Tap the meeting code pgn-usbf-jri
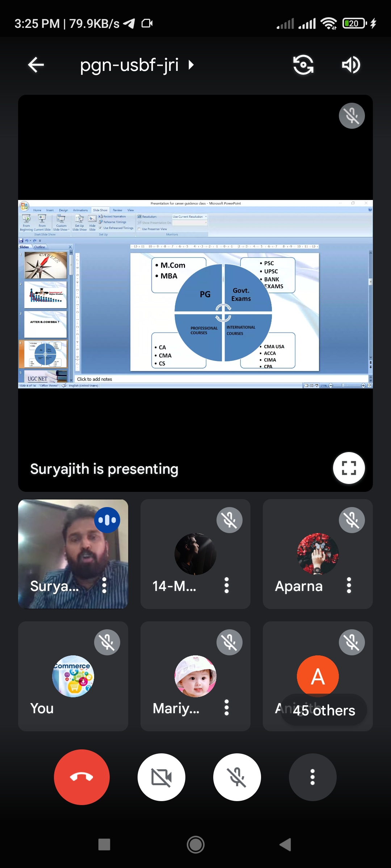The image size is (391, 868). point(129,65)
